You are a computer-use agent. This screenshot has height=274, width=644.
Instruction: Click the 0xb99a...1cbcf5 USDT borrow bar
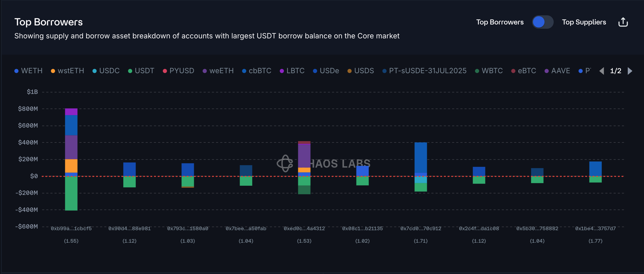[71, 193]
